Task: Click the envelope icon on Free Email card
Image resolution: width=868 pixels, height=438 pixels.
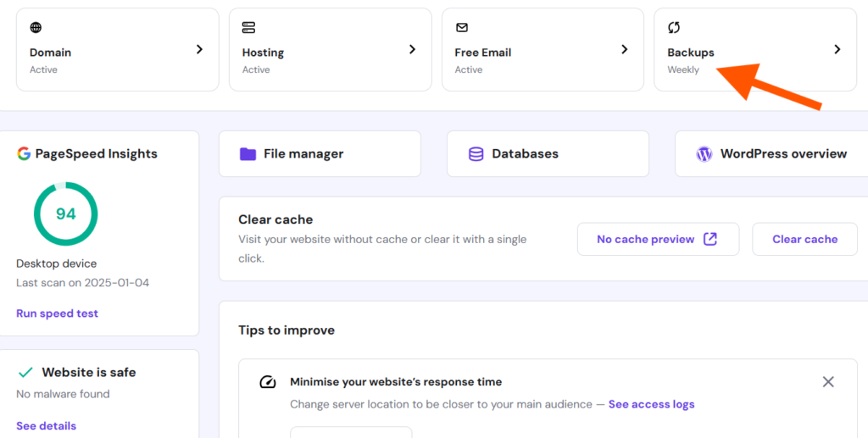Action: (461, 28)
